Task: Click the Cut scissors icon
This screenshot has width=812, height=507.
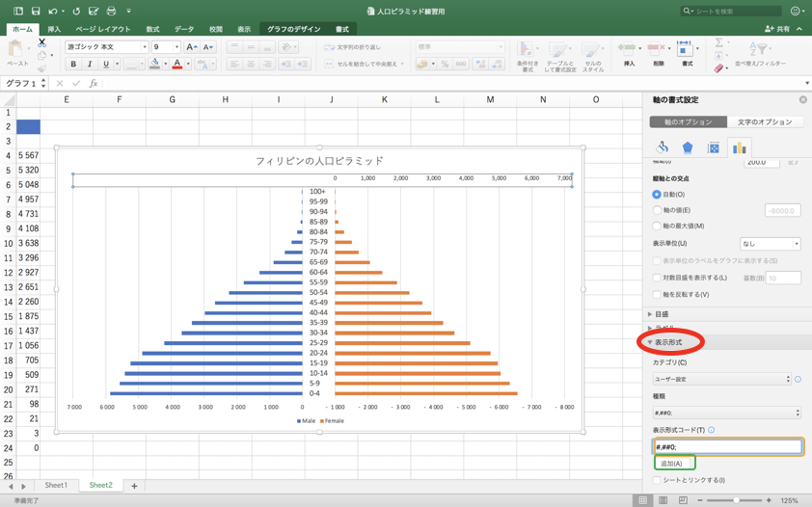Action: 41,42
